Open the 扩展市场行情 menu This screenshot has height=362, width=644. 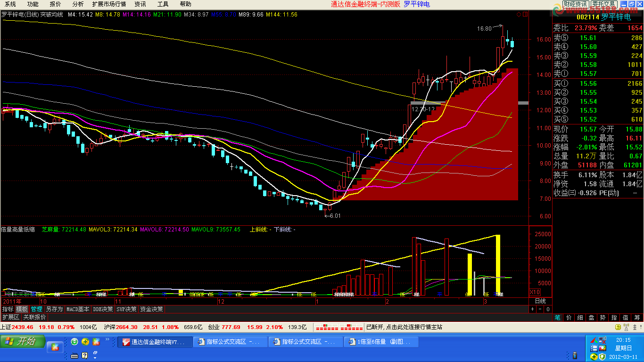[x=109, y=4]
